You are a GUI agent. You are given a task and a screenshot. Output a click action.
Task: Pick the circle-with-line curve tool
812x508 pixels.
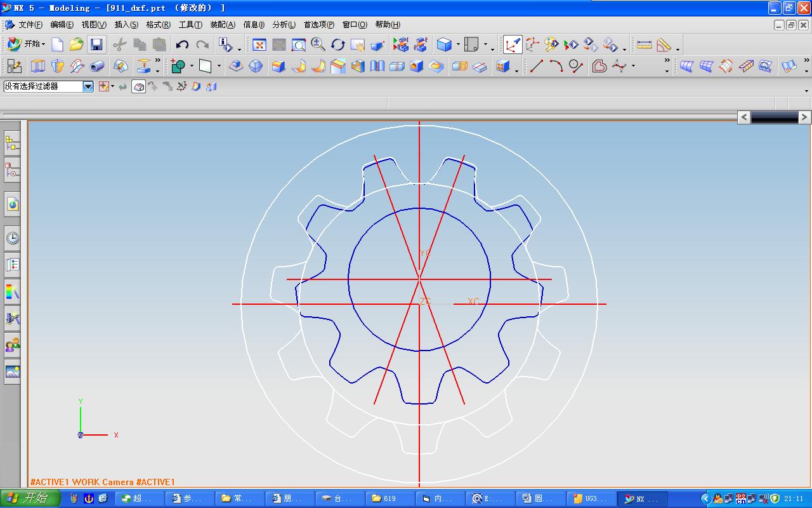click(576, 66)
